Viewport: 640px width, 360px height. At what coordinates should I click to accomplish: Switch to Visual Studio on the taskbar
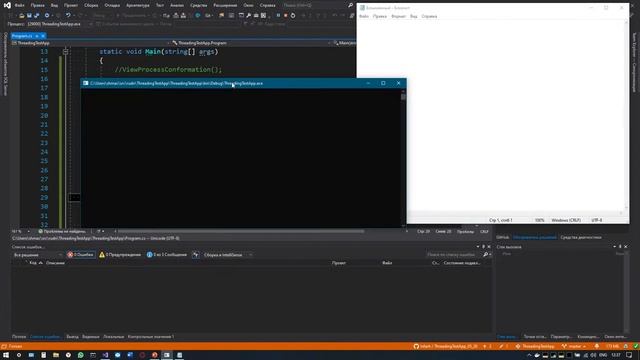coord(105,355)
